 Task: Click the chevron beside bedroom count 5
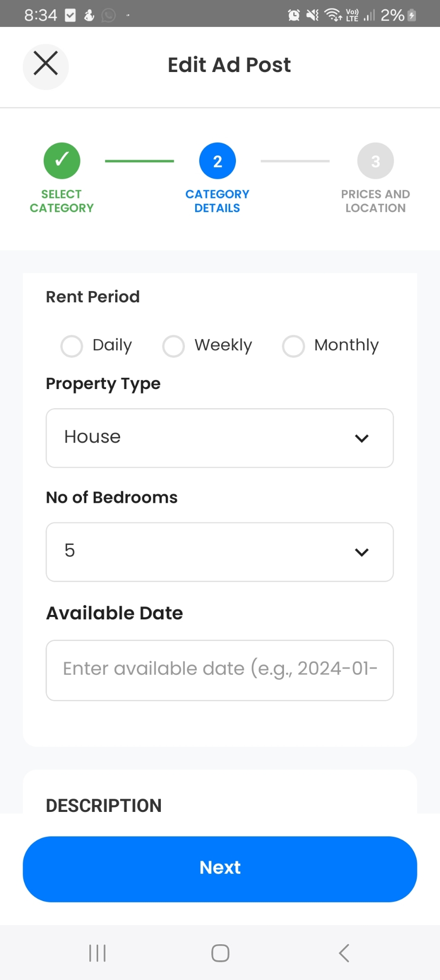[x=362, y=552]
